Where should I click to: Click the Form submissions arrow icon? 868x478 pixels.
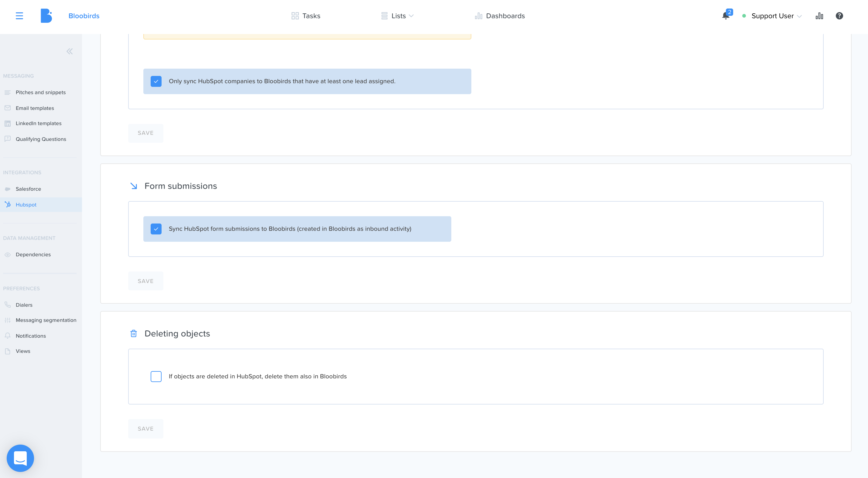pyautogui.click(x=133, y=186)
